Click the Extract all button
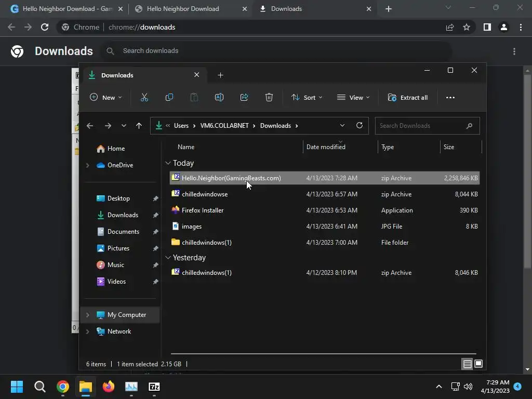 pos(408,97)
